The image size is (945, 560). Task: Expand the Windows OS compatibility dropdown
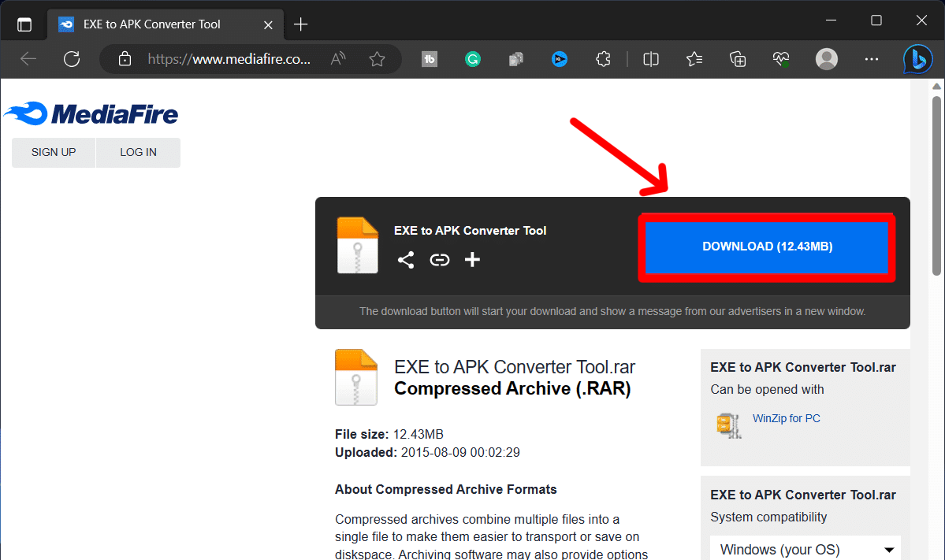[x=805, y=548]
